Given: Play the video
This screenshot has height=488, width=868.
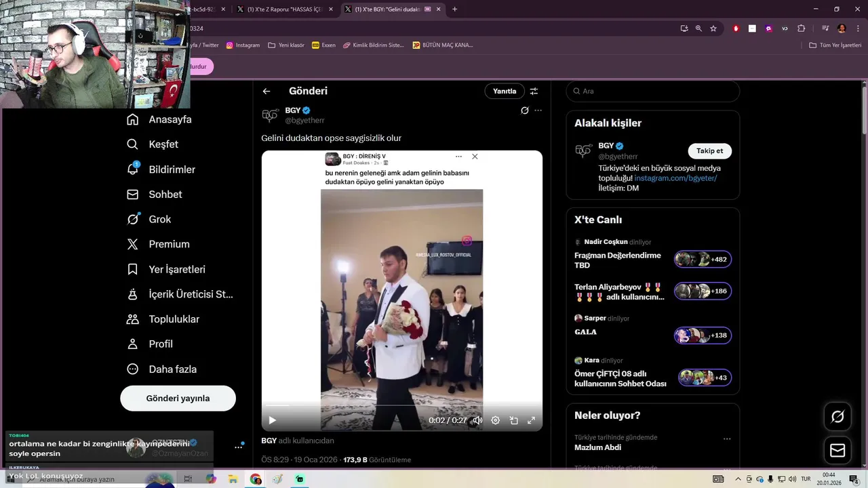Looking at the screenshot, I should pos(272,420).
